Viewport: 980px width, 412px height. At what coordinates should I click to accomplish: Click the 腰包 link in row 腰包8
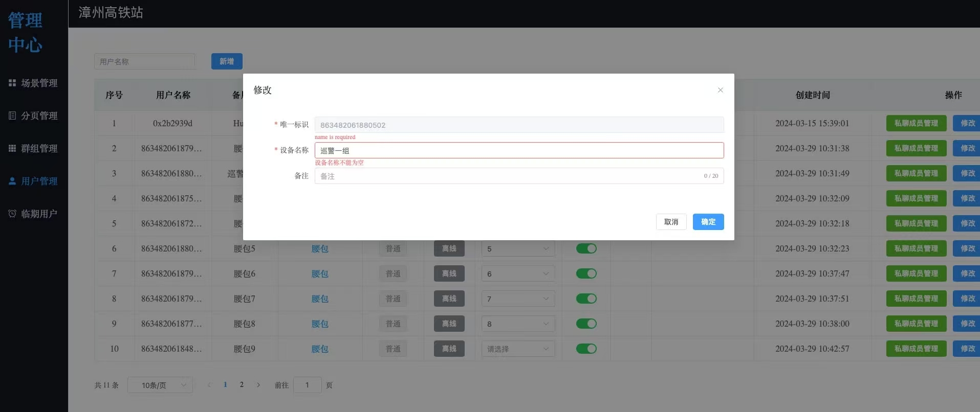click(x=320, y=324)
